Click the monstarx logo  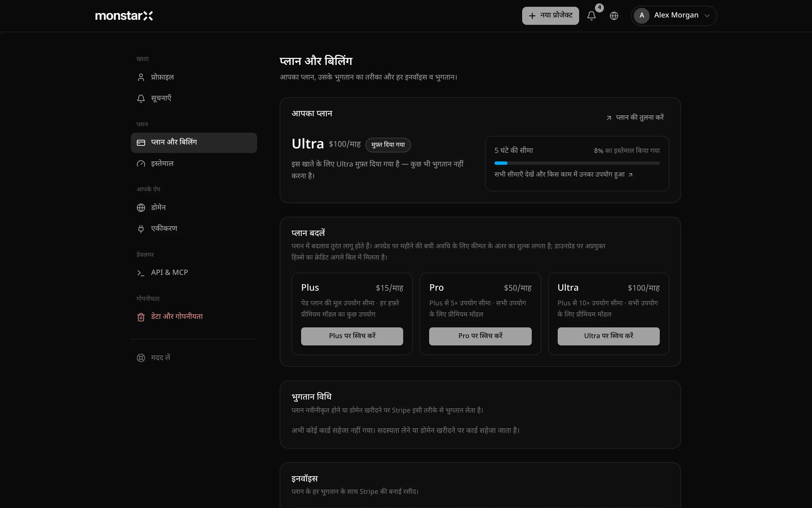click(x=124, y=16)
